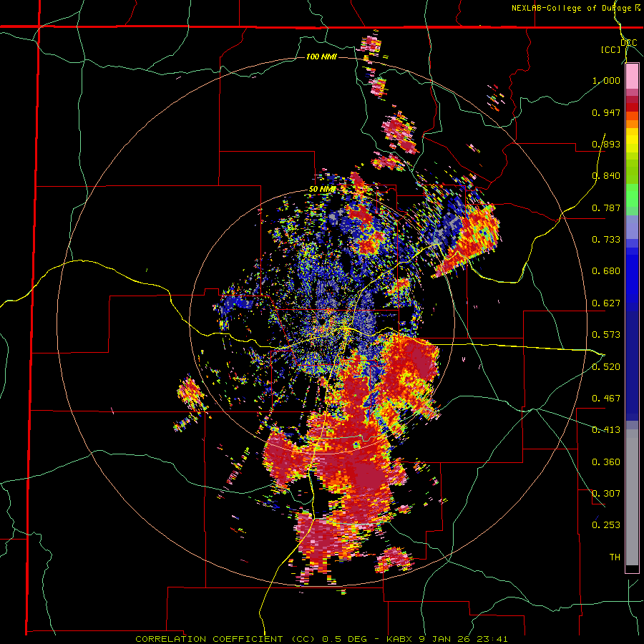The image size is (644, 644).
Task: Click the 0.680 scale value
Action: (x=606, y=271)
